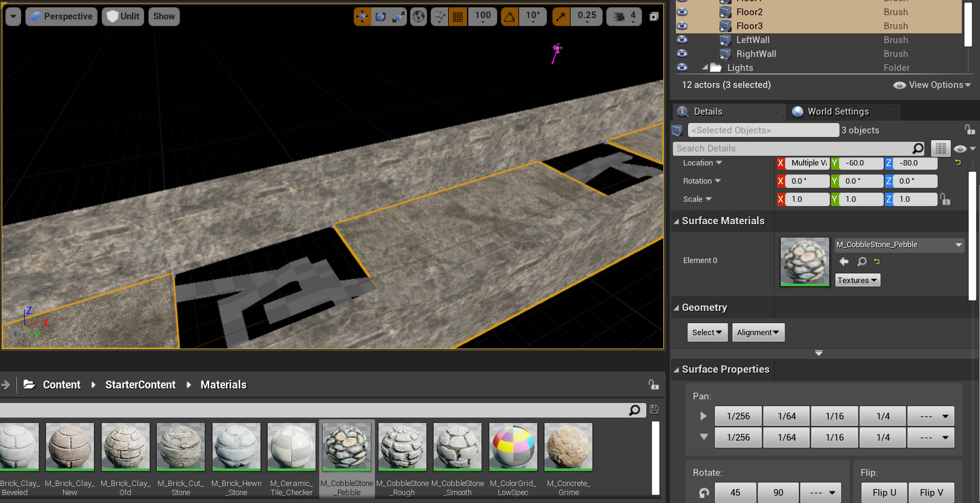Toggle grid snapping icon

point(458,16)
